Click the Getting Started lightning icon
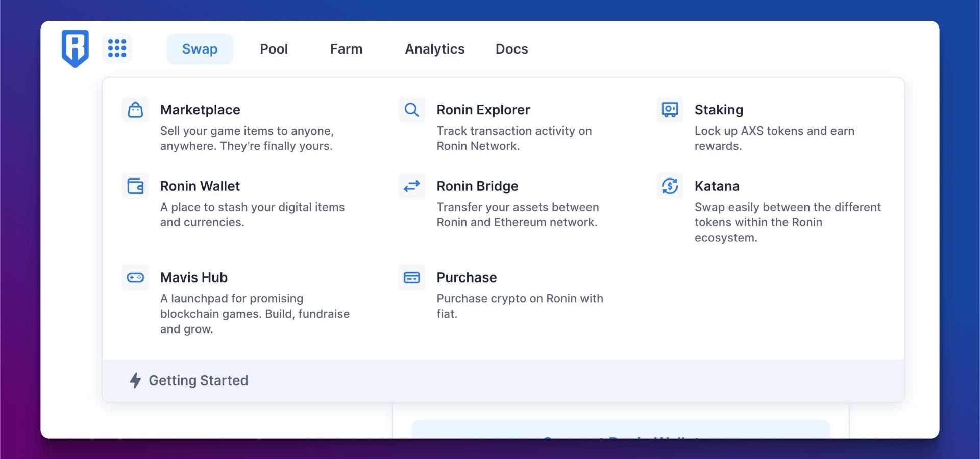Screen dimensions: 980x459 point(135,380)
